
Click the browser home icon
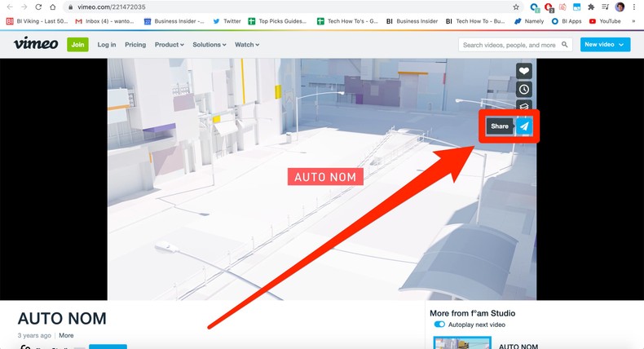pos(53,7)
